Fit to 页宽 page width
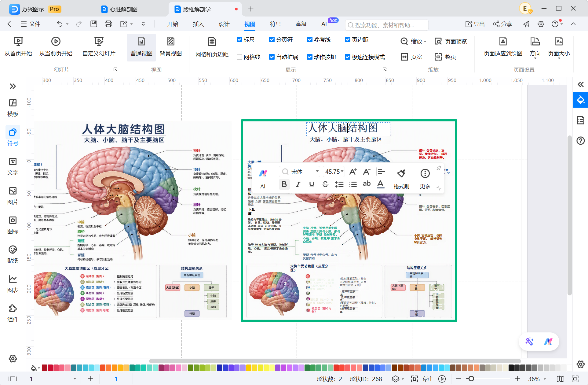 pos(411,57)
